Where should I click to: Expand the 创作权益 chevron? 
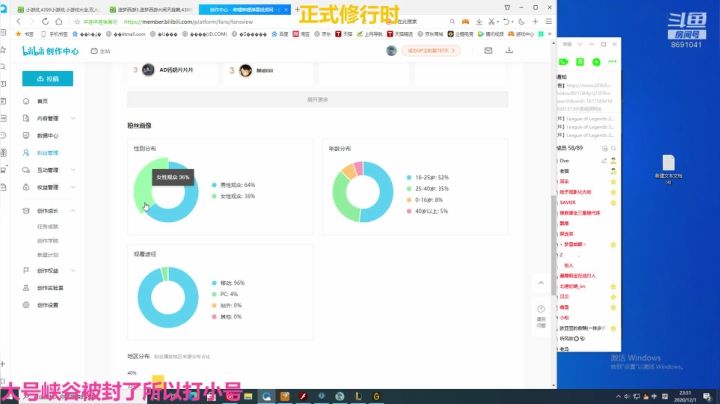click(x=73, y=270)
